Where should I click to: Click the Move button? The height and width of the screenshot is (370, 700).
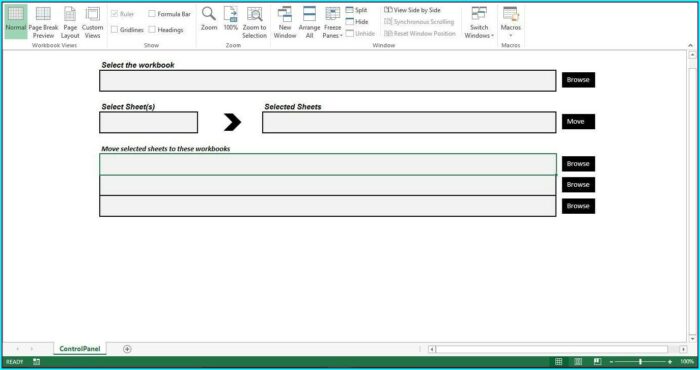tap(578, 121)
